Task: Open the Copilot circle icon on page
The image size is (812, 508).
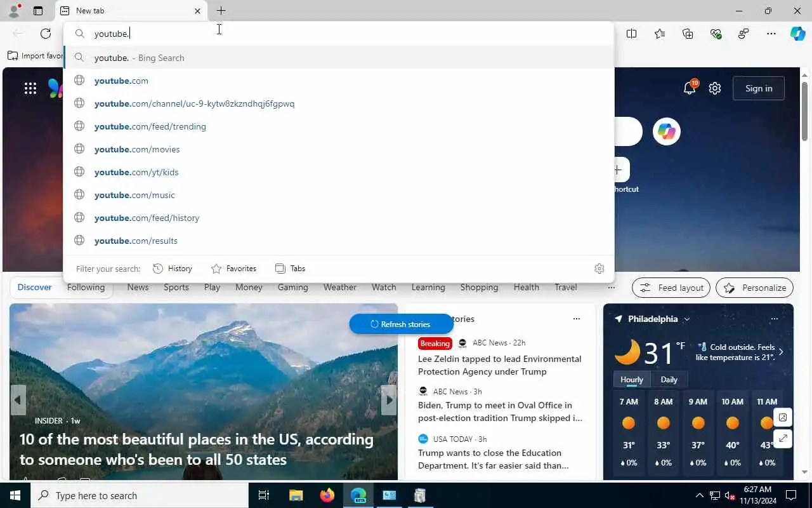Action: click(667, 131)
